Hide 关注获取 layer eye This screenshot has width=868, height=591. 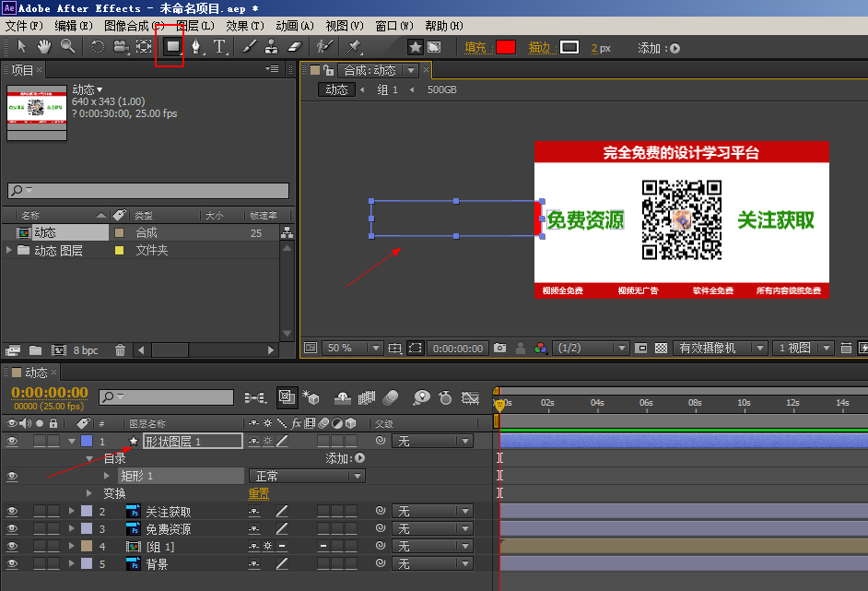pyautogui.click(x=12, y=511)
